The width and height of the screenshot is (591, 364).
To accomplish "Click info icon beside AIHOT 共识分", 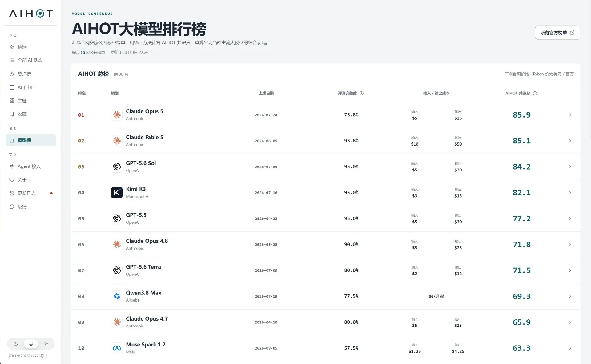I will pos(535,93).
